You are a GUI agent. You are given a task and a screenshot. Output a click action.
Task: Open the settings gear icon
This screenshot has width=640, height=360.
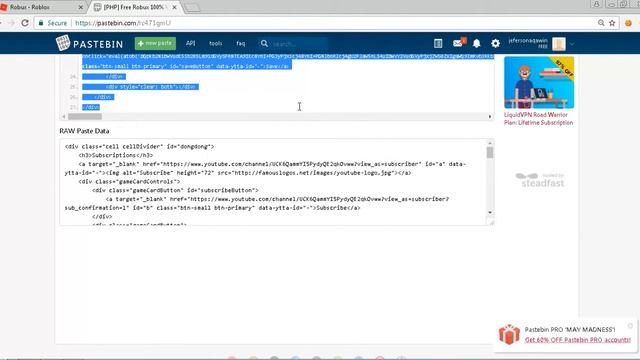click(495, 43)
